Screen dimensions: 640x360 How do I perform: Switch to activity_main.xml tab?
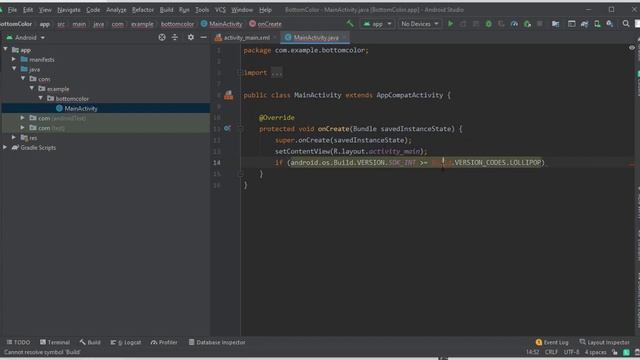tap(247, 38)
